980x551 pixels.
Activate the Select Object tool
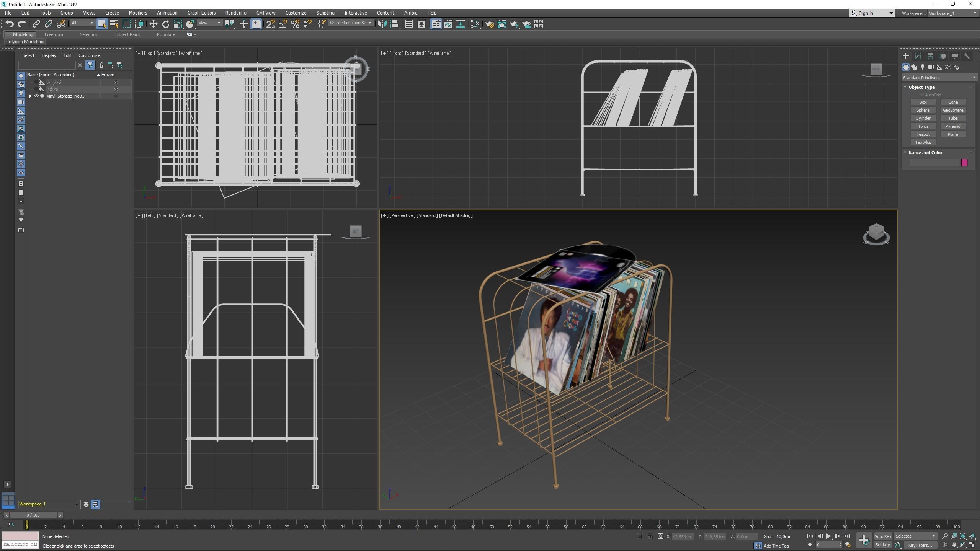coord(102,24)
